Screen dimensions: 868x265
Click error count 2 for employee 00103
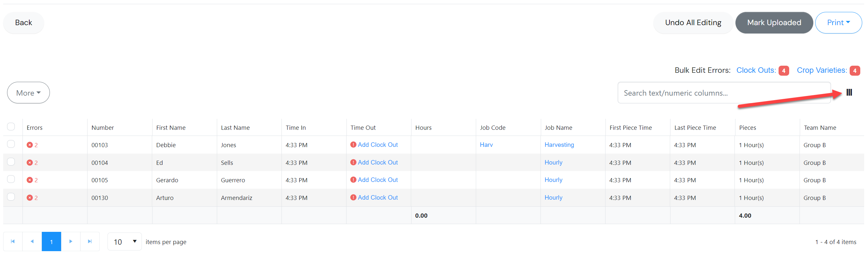click(x=36, y=145)
